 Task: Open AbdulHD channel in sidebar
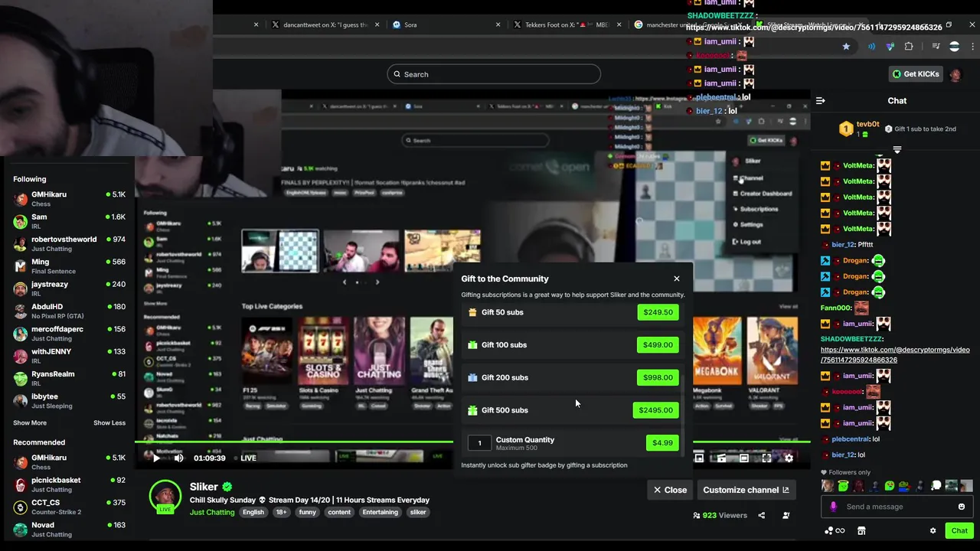69,311
